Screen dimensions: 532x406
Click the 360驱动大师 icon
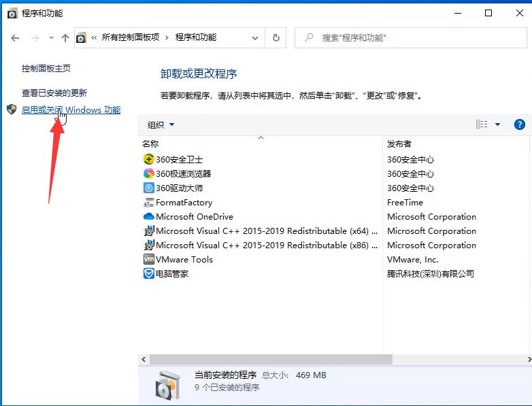pos(149,188)
